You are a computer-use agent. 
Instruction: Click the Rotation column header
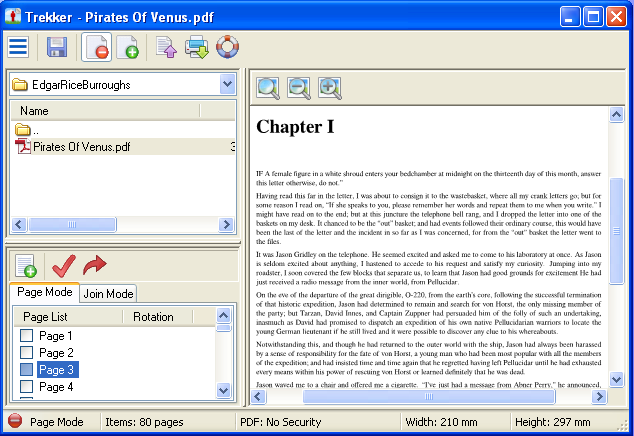click(x=158, y=317)
